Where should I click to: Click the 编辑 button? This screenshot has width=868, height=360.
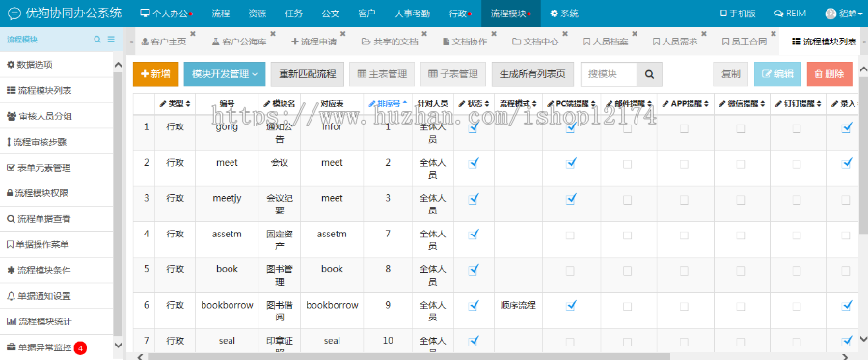coord(777,74)
